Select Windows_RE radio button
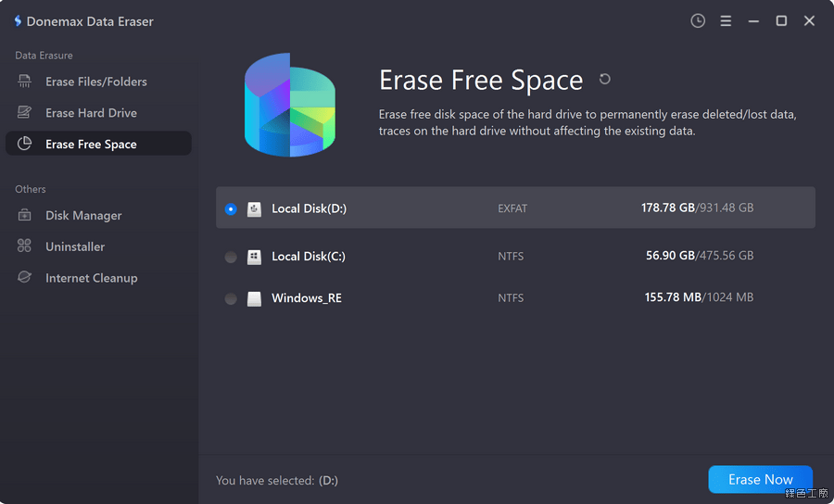The width and height of the screenshot is (834, 504). [231, 298]
